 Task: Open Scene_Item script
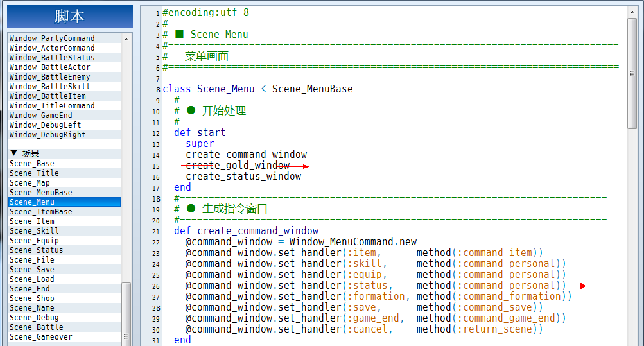pyautogui.click(x=64, y=221)
